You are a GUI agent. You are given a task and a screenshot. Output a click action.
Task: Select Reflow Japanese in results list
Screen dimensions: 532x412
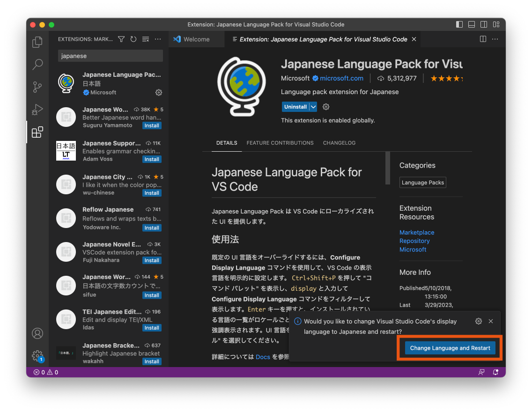tap(109, 218)
